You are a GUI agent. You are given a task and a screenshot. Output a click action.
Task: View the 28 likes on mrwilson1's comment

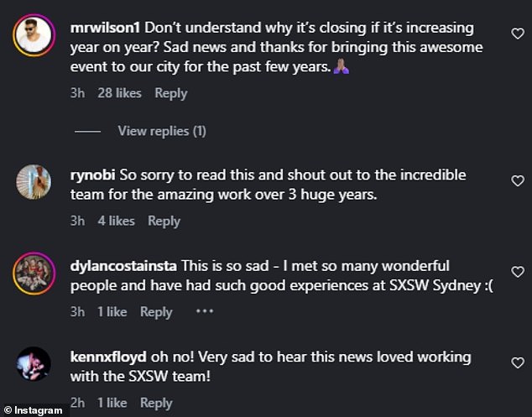119,93
